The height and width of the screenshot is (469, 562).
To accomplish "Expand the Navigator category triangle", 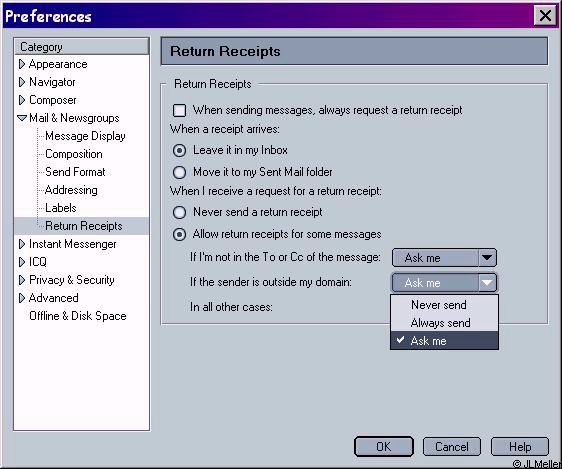I will pyautogui.click(x=22, y=82).
